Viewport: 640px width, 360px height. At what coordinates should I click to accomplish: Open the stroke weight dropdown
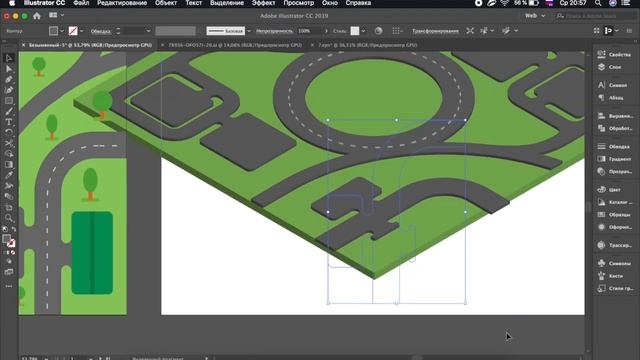148,31
